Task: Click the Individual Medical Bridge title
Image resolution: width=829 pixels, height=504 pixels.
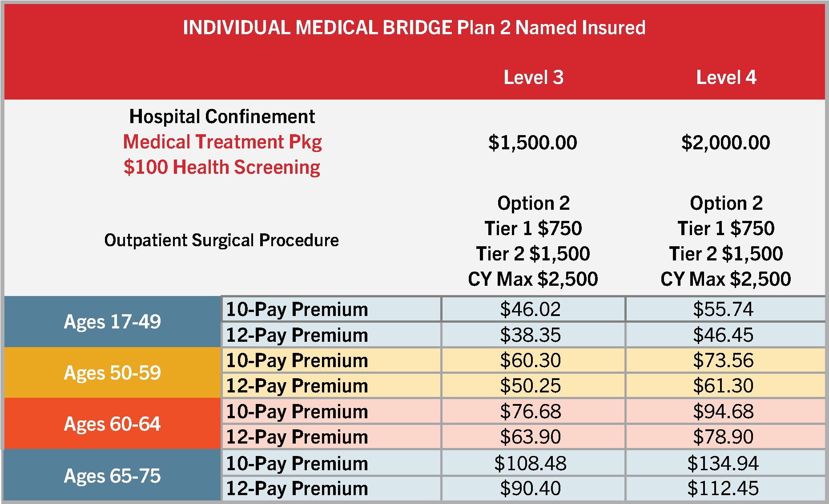Action: click(x=414, y=28)
